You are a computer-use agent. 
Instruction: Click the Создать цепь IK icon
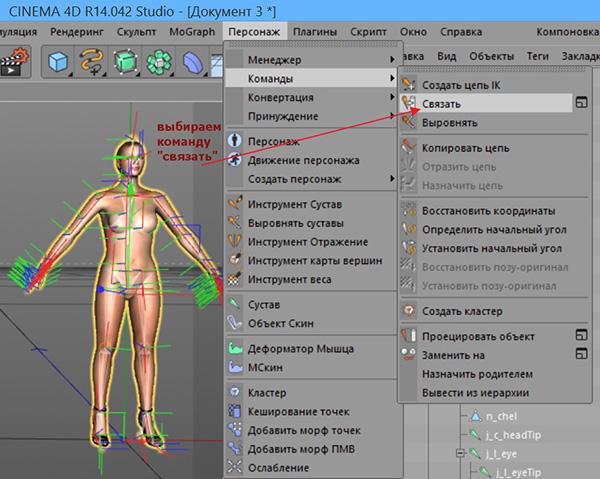point(408,85)
